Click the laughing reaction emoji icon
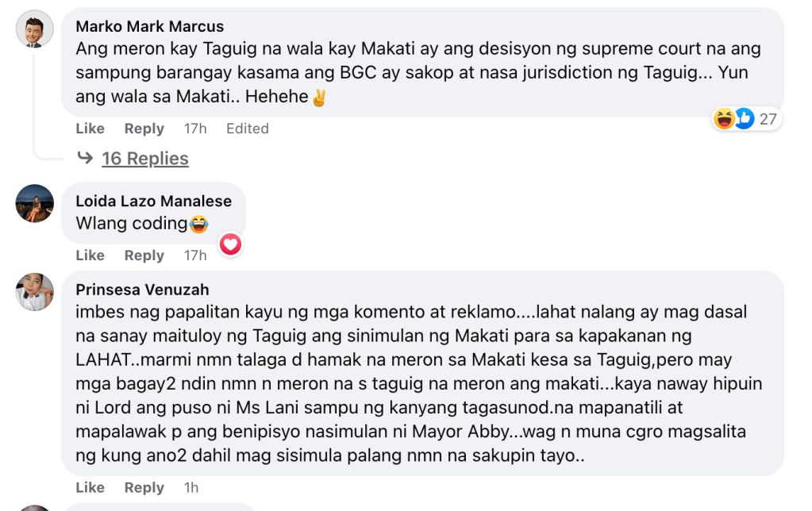The height and width of the screenshot is (511, 812). pos(724,119)
